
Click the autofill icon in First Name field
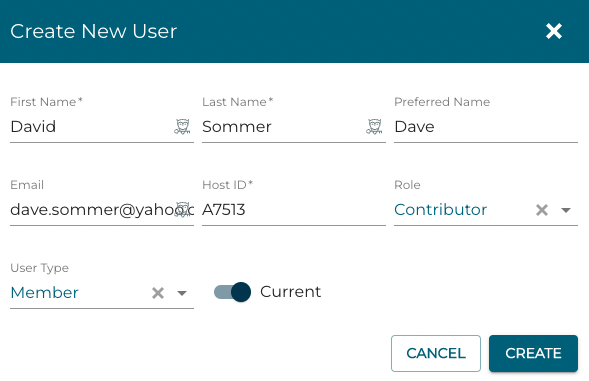[182, 127]
